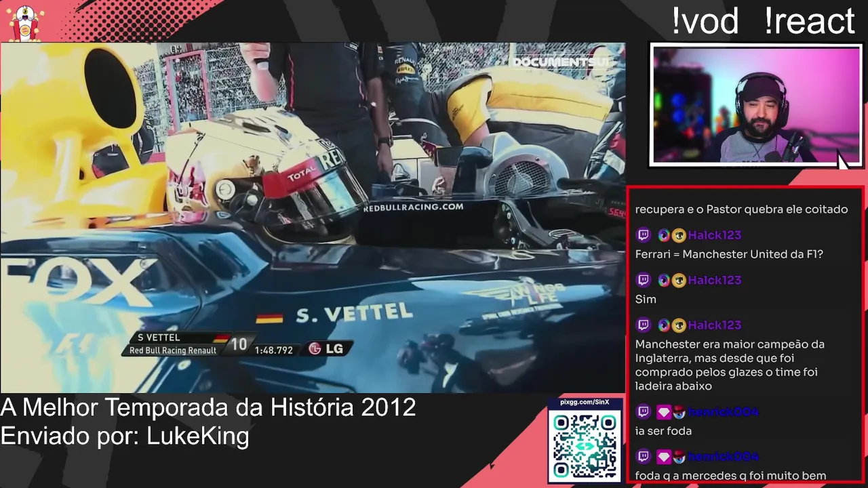
Task: Click the 'Sim' chat message
Action: coord(646,299)
